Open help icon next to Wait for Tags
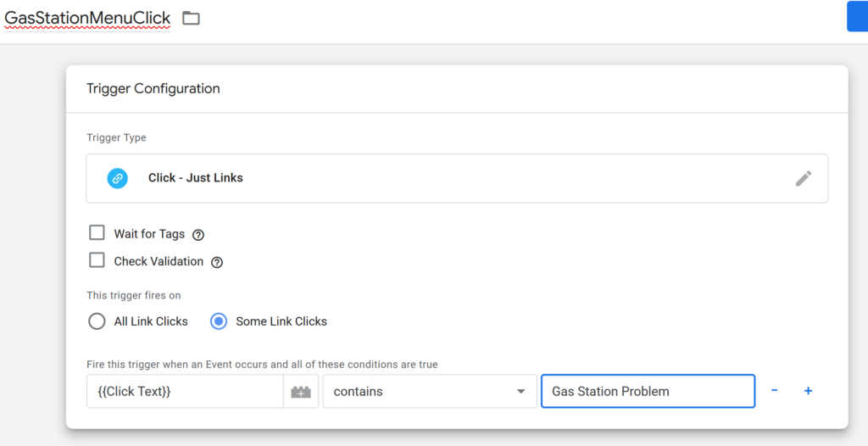Screen dimensions: 868x446 pos(198,235)
